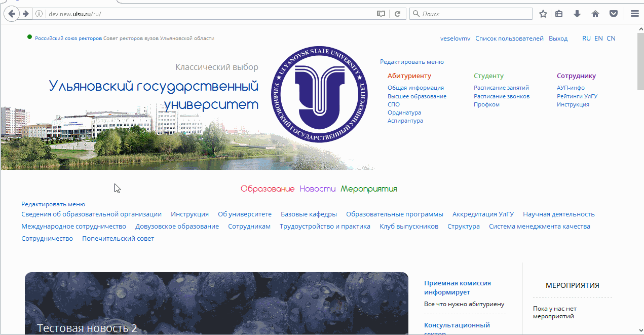Open the Firefox hamburger menu
This screenshot has width=644, height=335.
634,14
